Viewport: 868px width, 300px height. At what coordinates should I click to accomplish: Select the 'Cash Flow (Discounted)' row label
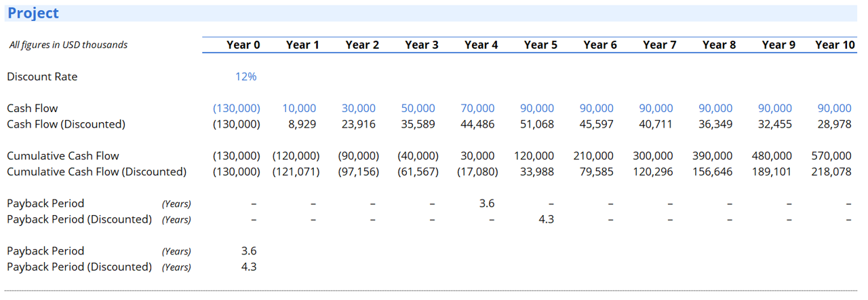click(66, 124)
